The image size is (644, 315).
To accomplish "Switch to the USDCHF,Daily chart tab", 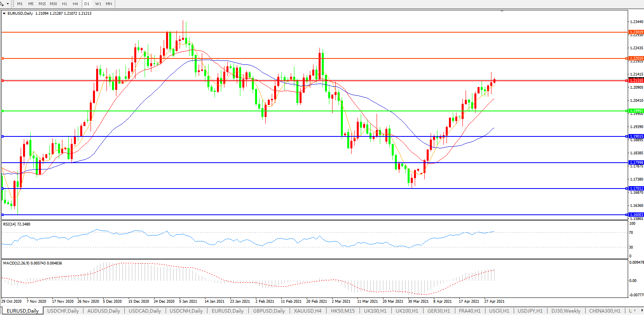I will 63,311.
